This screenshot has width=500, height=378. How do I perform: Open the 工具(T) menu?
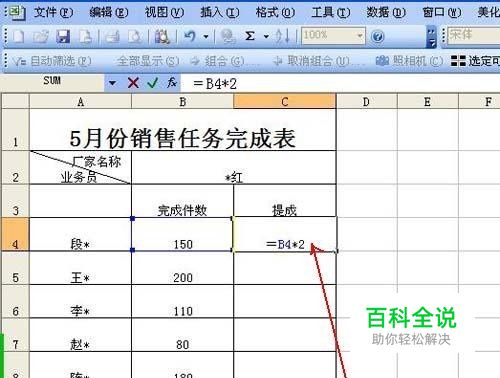(x=331, y=12)
